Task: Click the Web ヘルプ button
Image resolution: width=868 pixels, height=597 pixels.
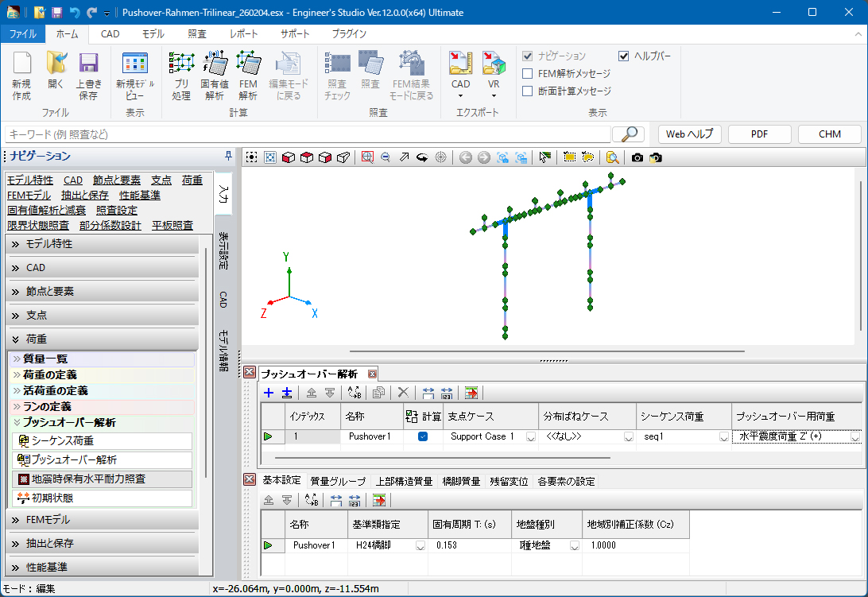Action: coord(689,134)
